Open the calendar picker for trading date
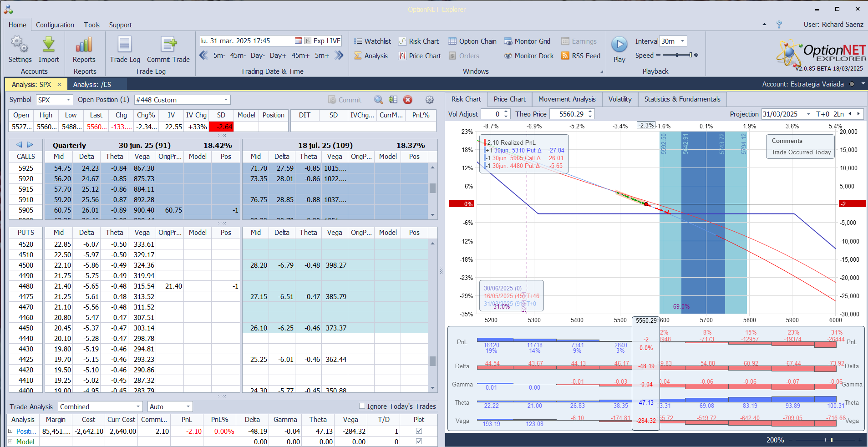 click(x=298, y=41)
